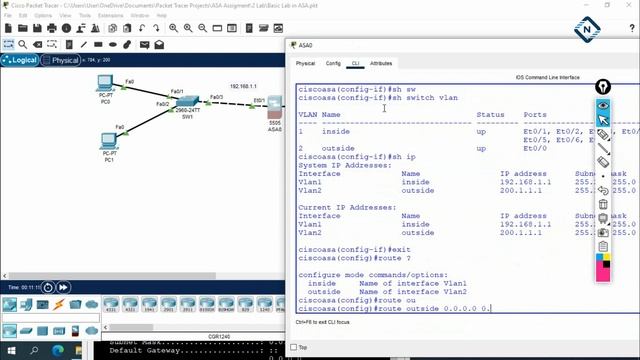Pick the yellow color swatch
The width and height of the screenshot is (640, 360).
[x=607, y=257]
